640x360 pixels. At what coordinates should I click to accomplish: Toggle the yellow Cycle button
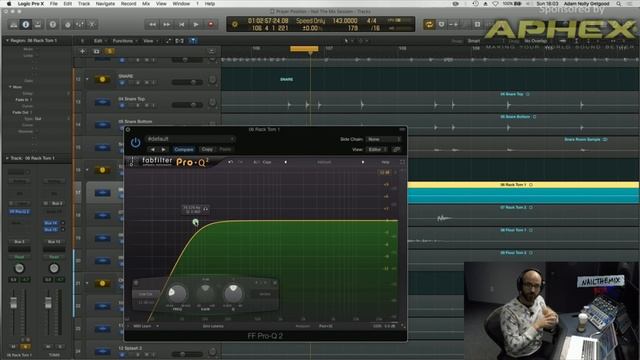429,24
